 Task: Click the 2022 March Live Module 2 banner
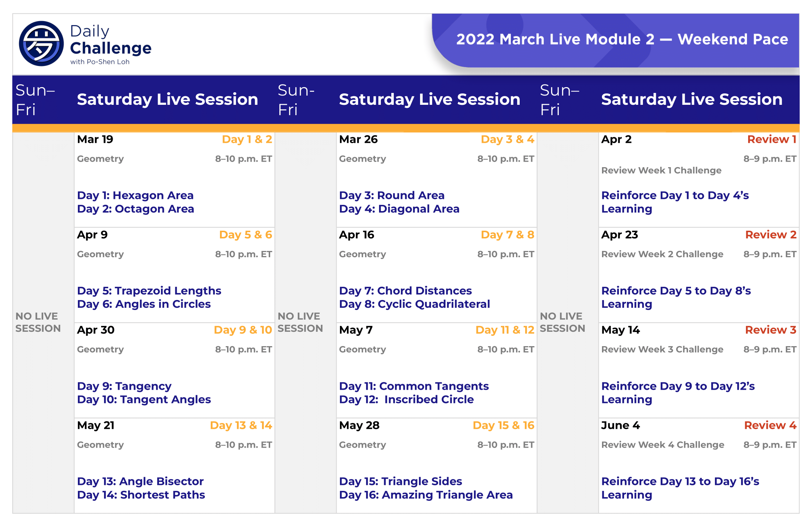click(622, 39)
